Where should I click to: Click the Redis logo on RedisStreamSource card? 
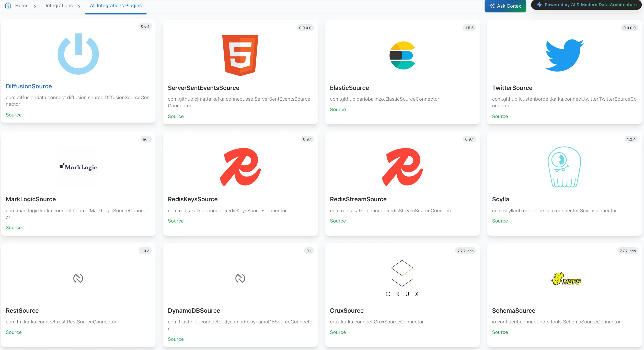coord(402,167)
